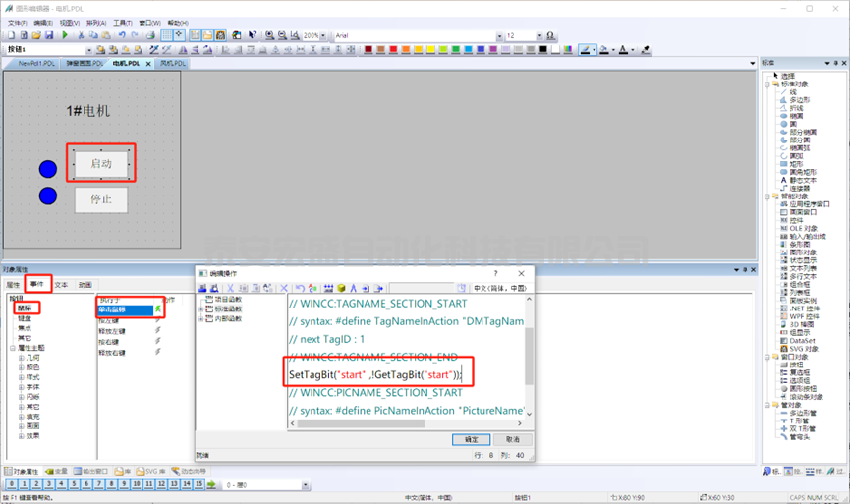Image resolution: width=850 pixels, height=504 pixels.
Task: Click the 确定 button in the dialog
Action: click(x=471, y=439)
